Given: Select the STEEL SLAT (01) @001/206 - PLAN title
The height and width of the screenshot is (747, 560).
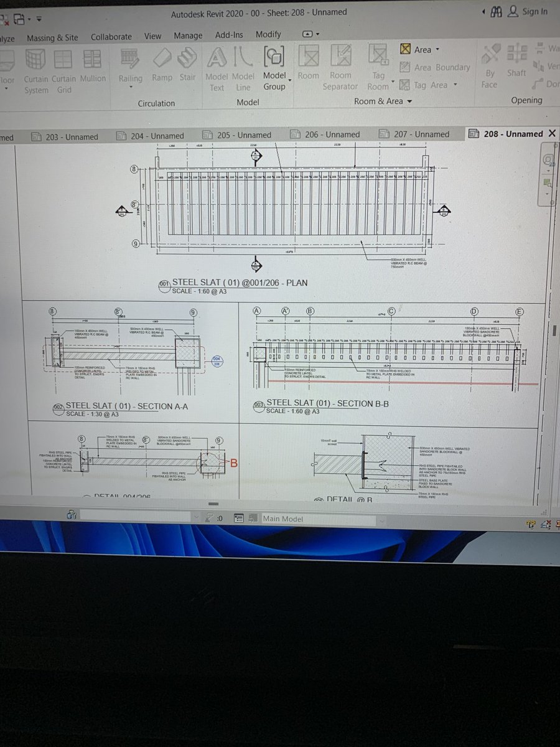Looking at the screenshot, I should click(240, 283).
